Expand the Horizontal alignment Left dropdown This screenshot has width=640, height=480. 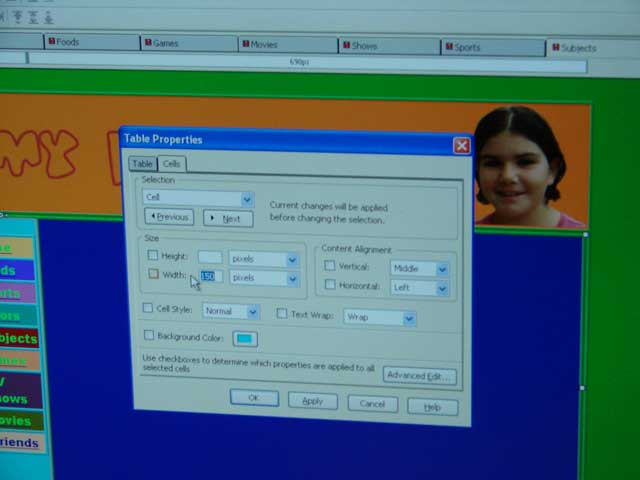420,289
